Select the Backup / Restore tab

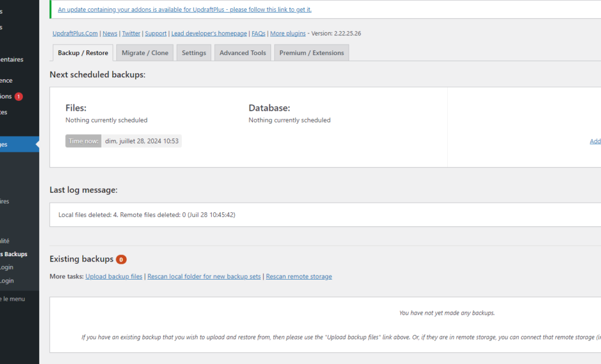[x=83, y=53]
